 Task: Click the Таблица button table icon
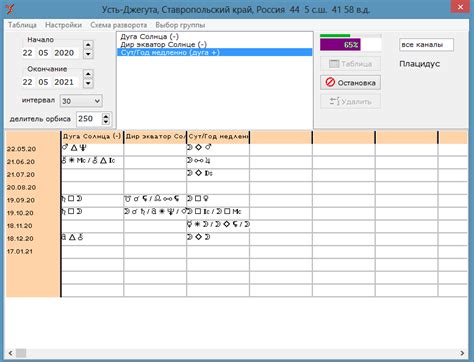coord(334,64)
